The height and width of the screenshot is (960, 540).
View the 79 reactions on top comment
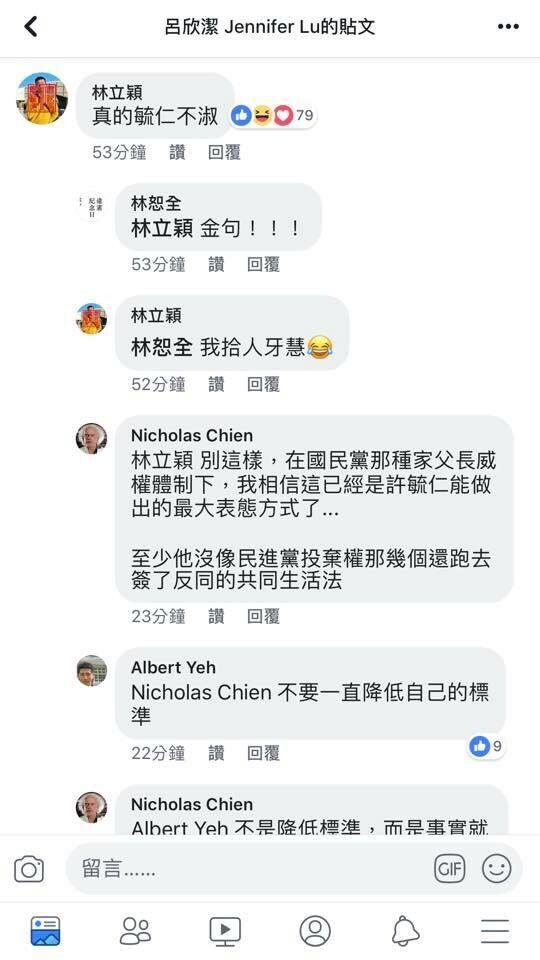[x=272, y=115]
